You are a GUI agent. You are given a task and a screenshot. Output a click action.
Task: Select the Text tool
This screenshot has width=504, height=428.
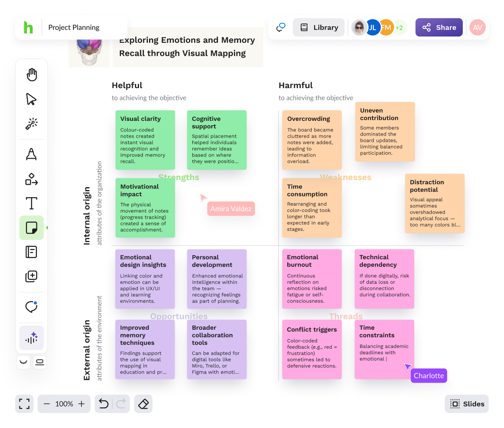point(31,204)
